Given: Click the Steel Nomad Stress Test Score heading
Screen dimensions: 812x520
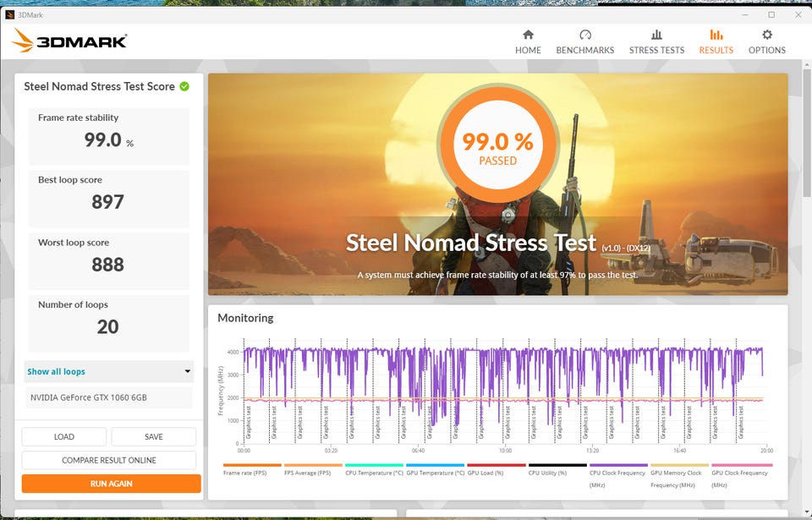Looking at the screenshot, I should pos(100,86).
